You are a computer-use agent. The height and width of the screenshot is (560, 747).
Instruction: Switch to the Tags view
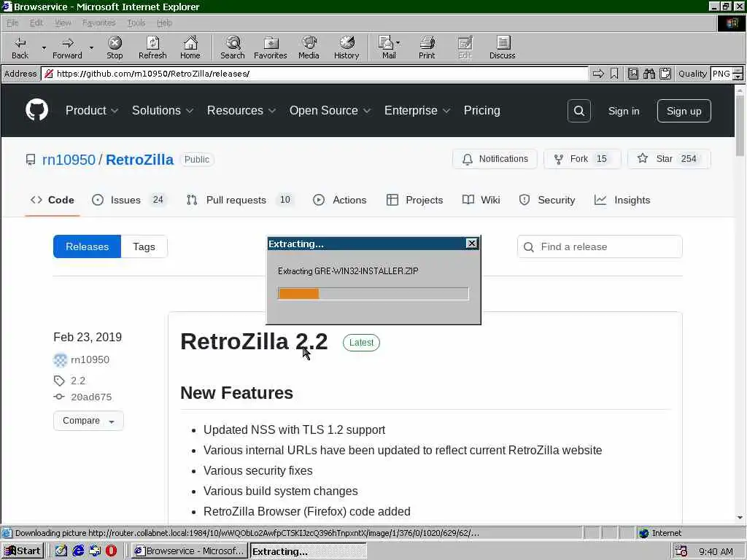(x=144, y=246)
